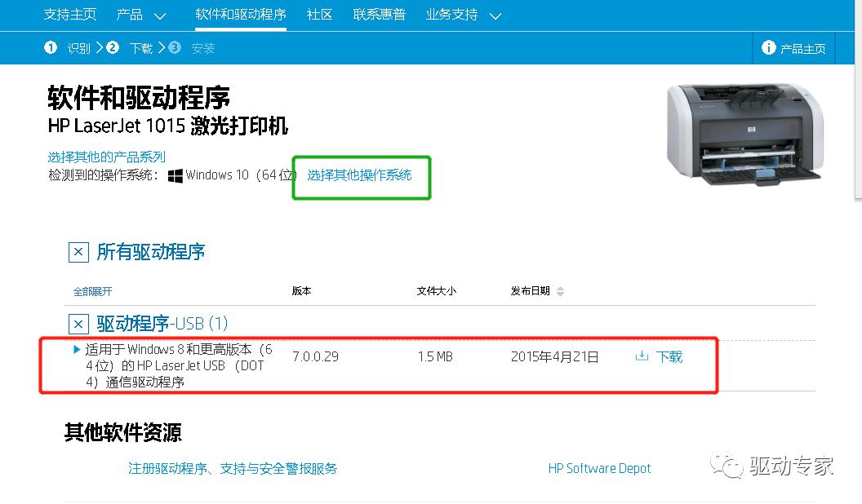
Task: Open the 联系惠普 menu item
Action: click(x=379, y=15)
